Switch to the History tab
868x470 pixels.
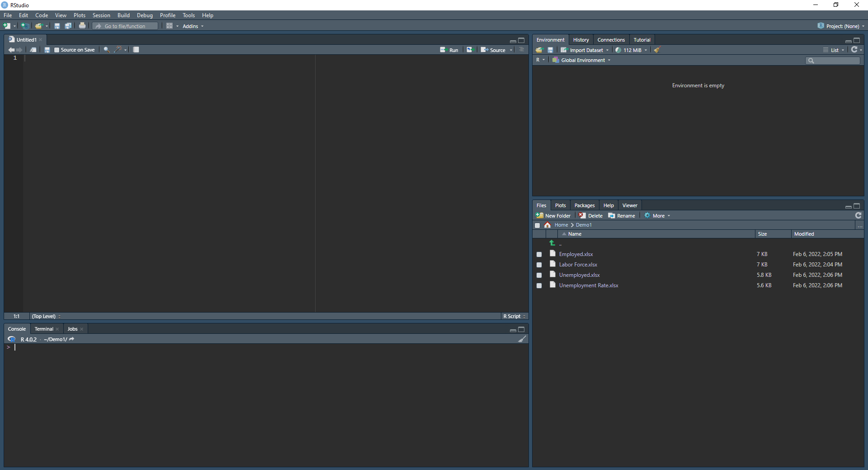pyautogui.click(x=581, y=40)
